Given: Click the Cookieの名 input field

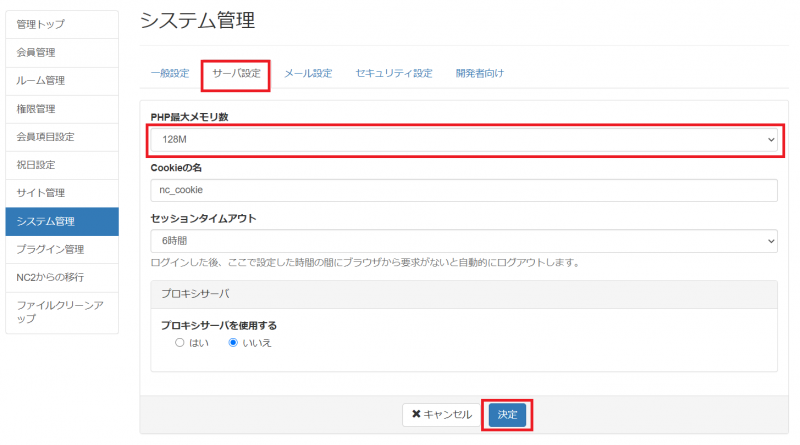Looking at the screenshot, I should 464,190.
